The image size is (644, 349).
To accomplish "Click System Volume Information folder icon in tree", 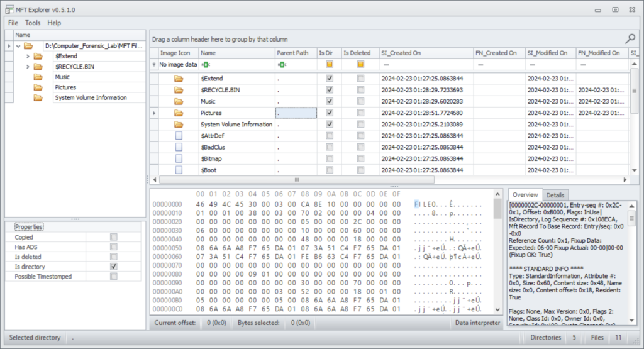I will pyautogui.click(x=38, y=97).
